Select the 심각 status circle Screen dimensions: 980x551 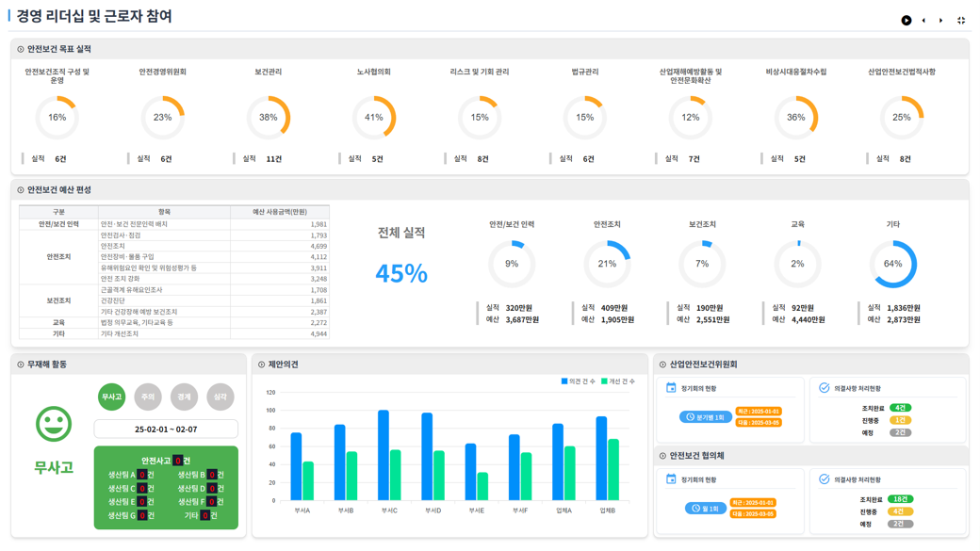(220, 397)
